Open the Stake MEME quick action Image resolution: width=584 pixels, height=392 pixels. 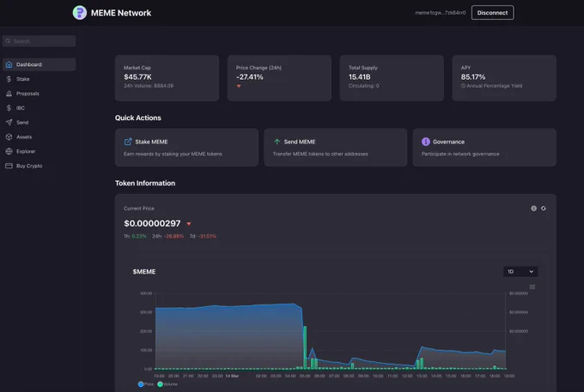pyautogui.click(x=186, y=148)
